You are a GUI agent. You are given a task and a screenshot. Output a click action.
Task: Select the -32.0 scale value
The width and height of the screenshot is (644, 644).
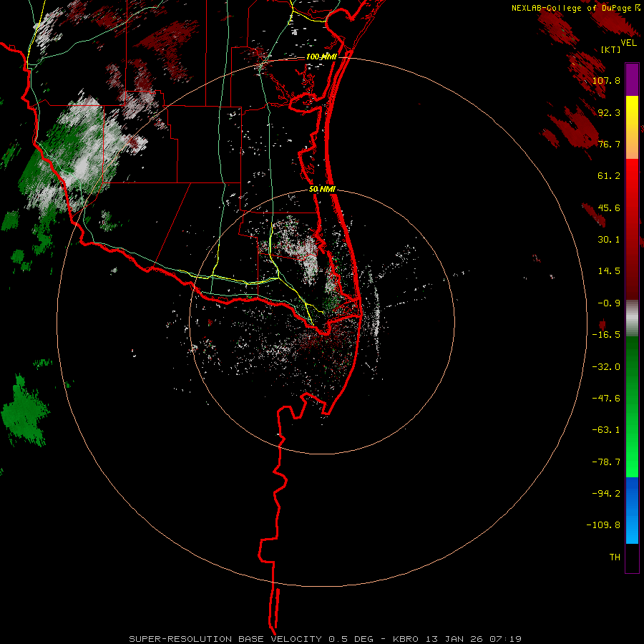pos(606,367)
